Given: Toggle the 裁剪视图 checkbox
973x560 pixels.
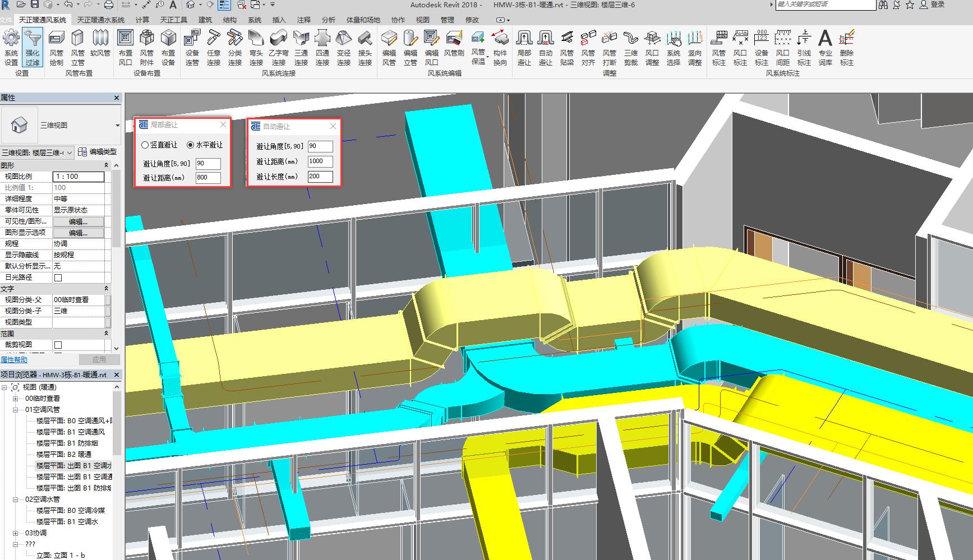Looking at the screenshot, I should (x=58, y=345).
